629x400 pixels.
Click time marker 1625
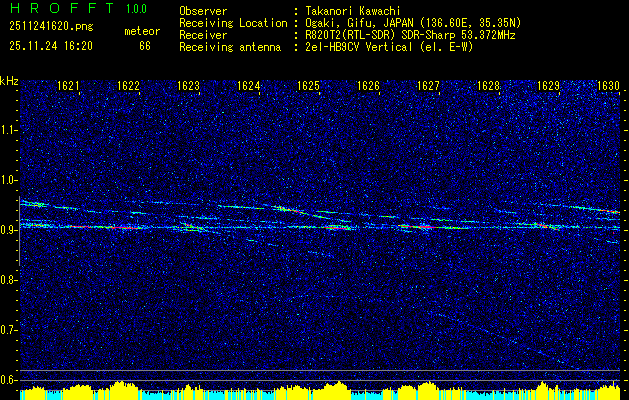click(308, 85)
